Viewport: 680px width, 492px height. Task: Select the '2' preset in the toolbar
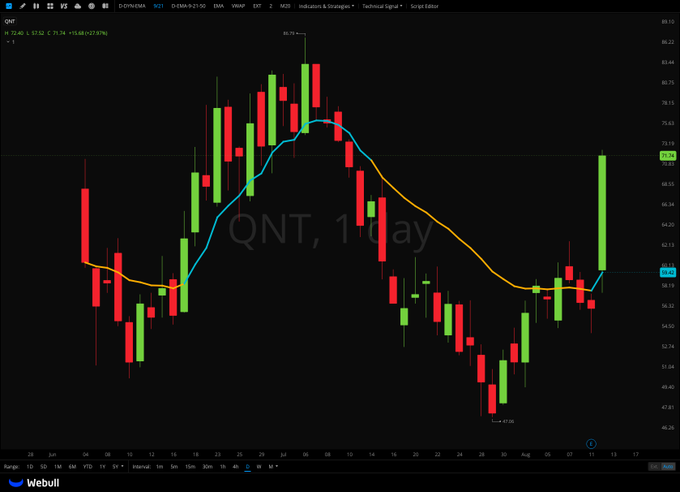pos(271,6)
